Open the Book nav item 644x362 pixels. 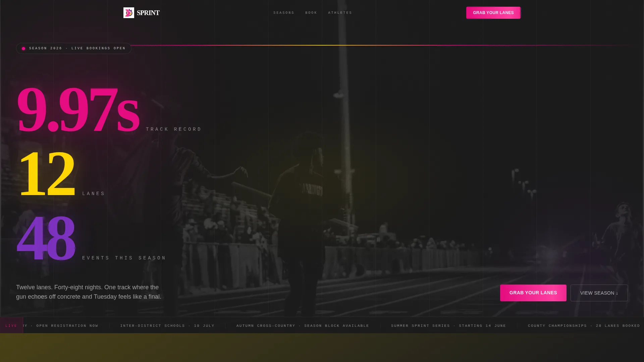click(311, 13)
